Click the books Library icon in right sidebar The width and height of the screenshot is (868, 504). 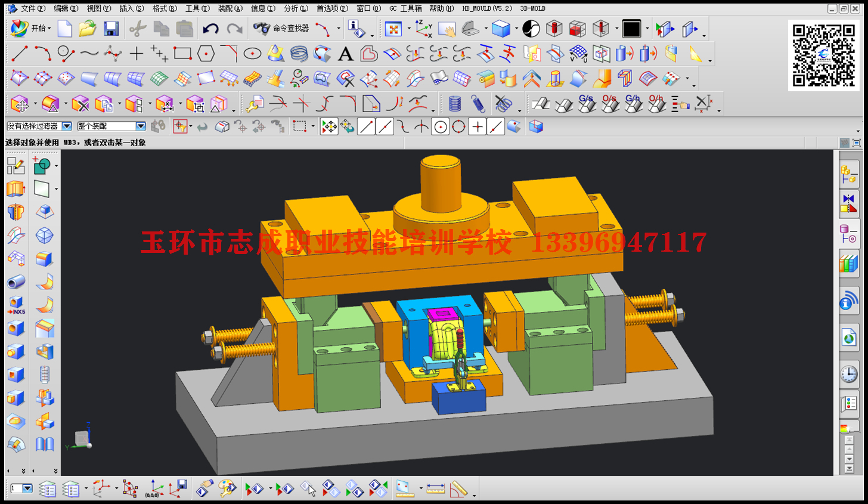click(x=849, y=262)
